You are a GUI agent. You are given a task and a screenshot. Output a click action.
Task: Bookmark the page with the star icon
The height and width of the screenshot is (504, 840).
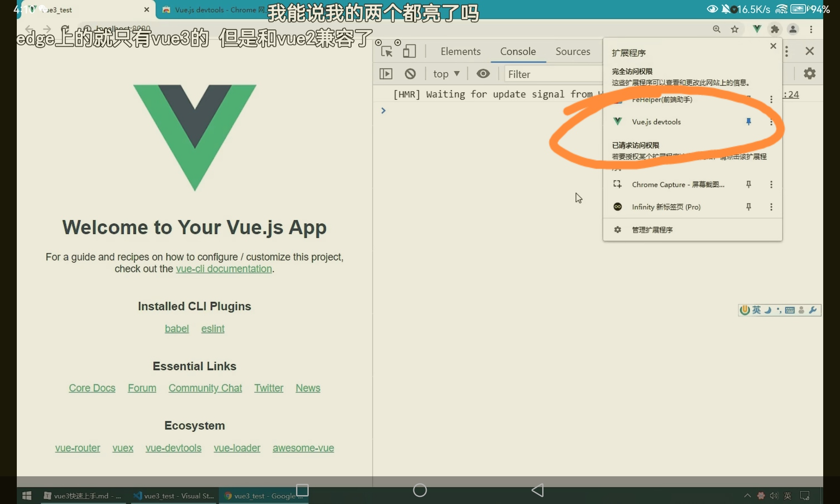pyautogui.click(x=735, y=29)
